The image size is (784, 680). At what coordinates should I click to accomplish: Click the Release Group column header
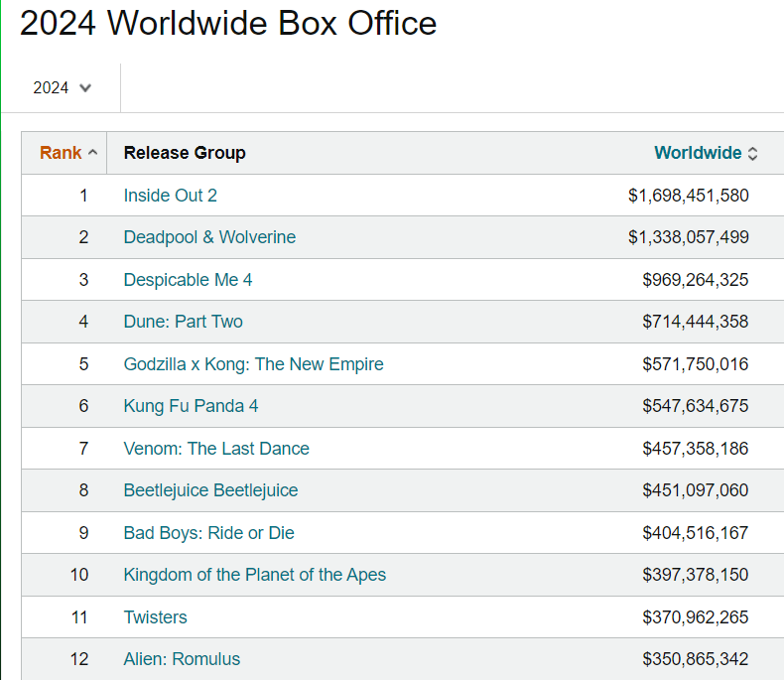[x=185, y=153]
